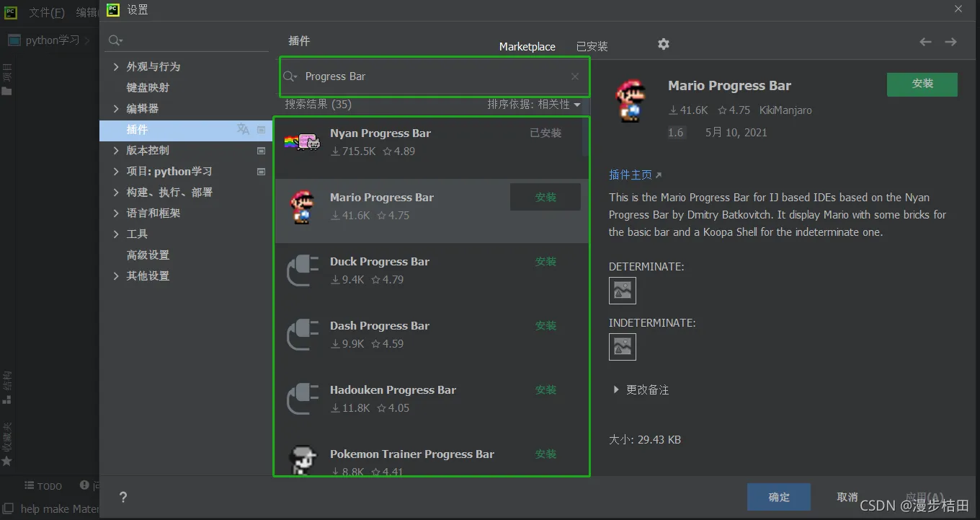This screenshot has width=980, height=520.
Task: Install Duck Progress Bar
Action: click(545, 261)
